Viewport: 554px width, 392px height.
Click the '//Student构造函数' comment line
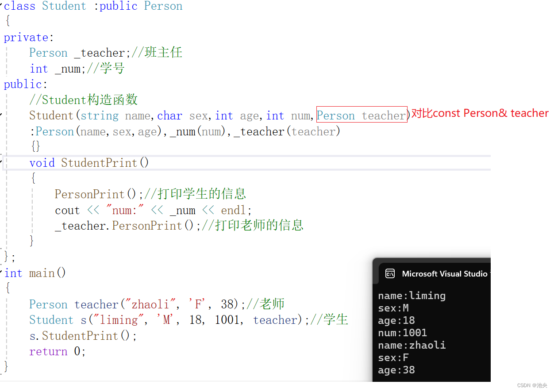84,100
